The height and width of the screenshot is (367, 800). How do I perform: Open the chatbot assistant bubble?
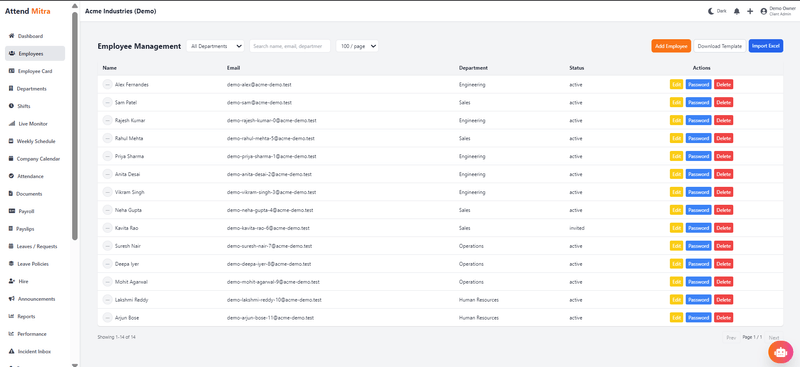780,351
